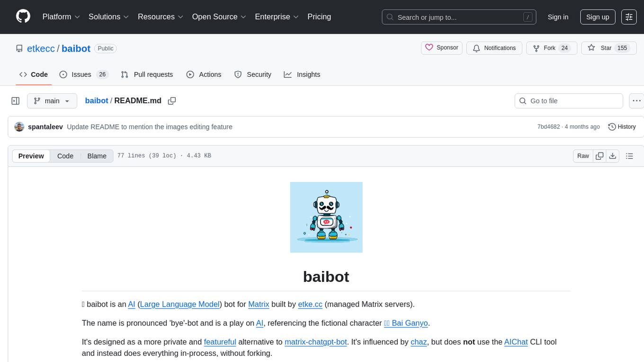Viewport: 644px width, 362px height.
Task: Copy the README.md file path
Action: tap(172, 100)
